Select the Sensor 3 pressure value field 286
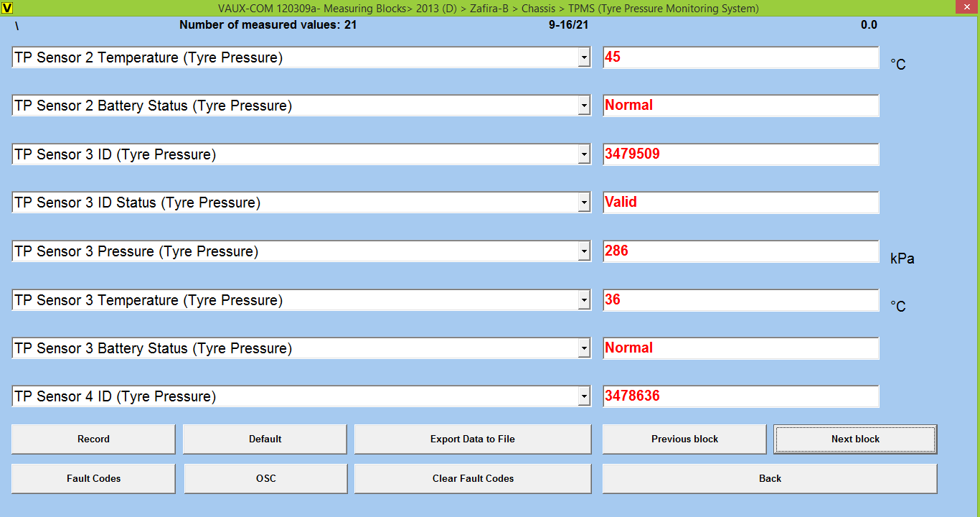980x517 pixels. point(740,251)
